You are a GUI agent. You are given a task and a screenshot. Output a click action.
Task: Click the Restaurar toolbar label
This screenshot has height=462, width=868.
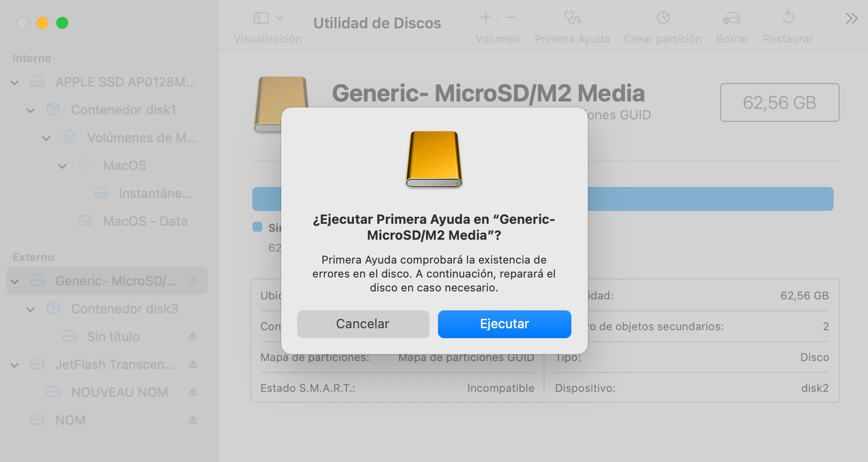(x=788, y=39)
